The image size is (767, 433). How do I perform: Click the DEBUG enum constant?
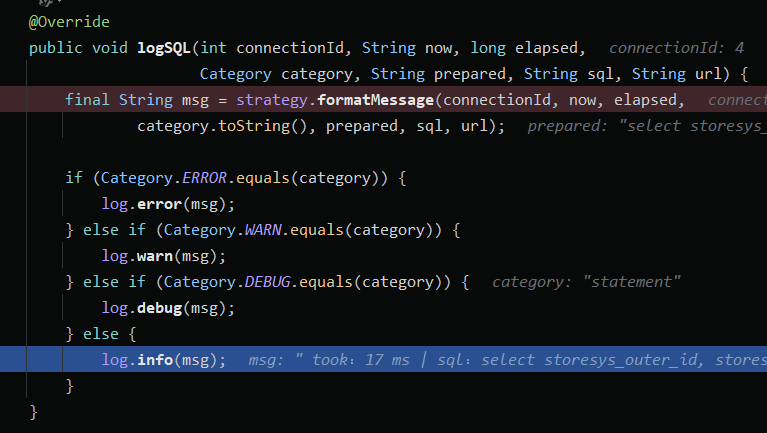tap(267, 281)
